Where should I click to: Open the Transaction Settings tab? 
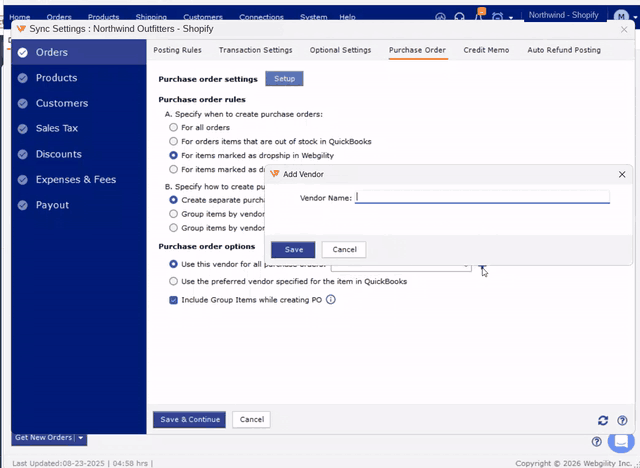256,50
